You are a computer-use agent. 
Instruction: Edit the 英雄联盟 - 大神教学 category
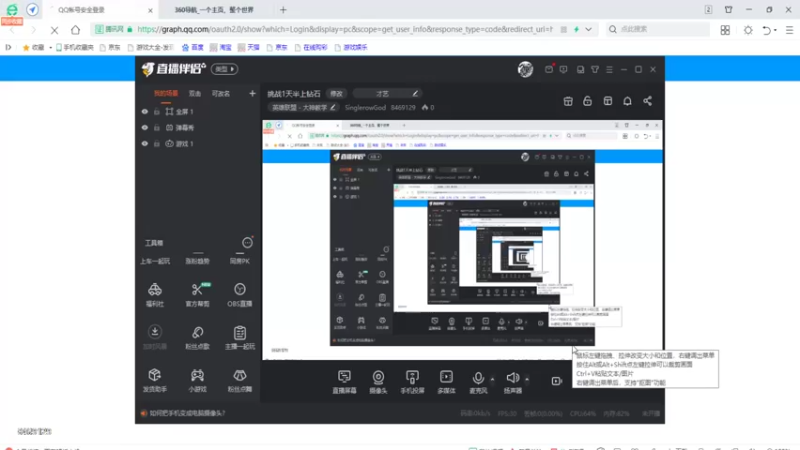tap(303, 108)
